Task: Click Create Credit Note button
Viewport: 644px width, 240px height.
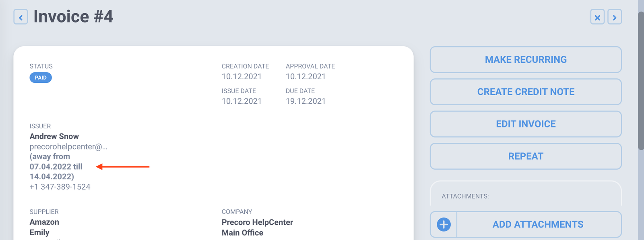Action: [526, 92]
